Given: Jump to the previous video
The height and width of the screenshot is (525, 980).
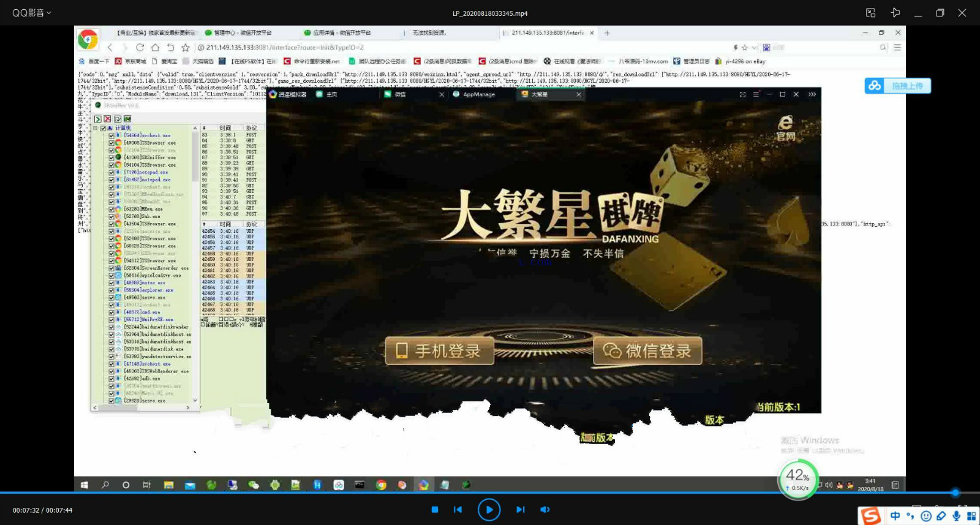Looking at the screenshot, I should pos(458,510).
